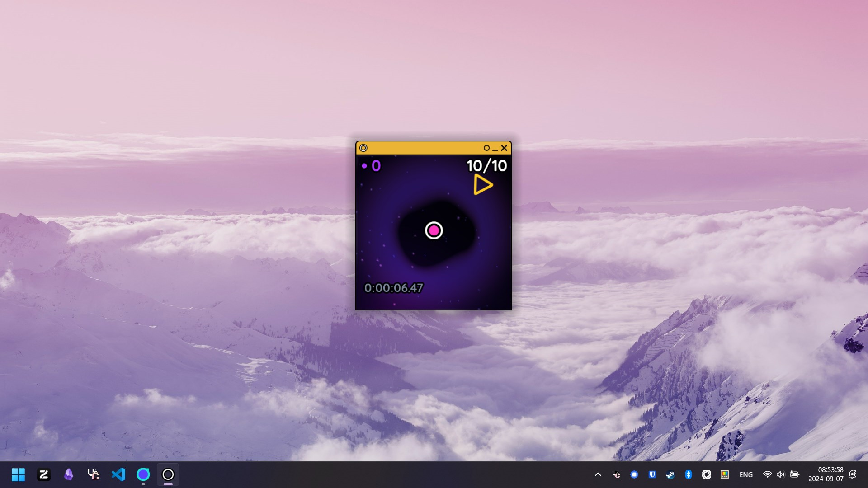868x488 pixels.
Task: Click the white swirl tray icon
Action: click(707, 474)
